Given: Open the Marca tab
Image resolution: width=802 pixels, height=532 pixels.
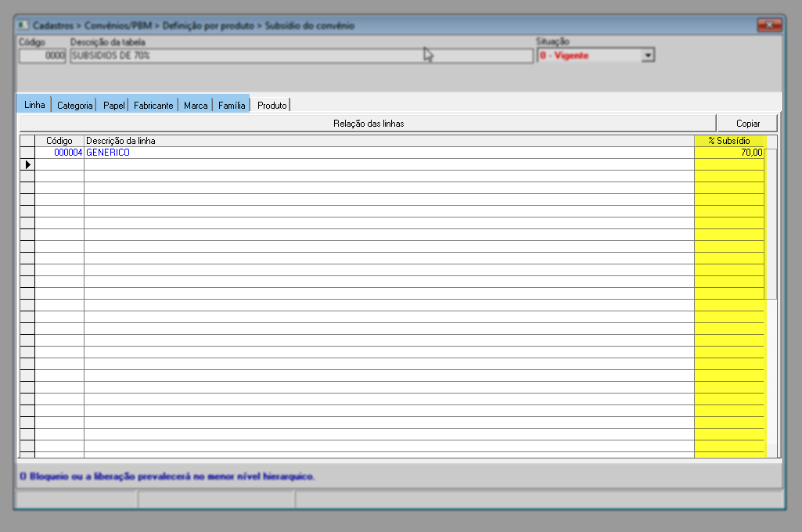Looking at the screenshot, I should [196, 106].
